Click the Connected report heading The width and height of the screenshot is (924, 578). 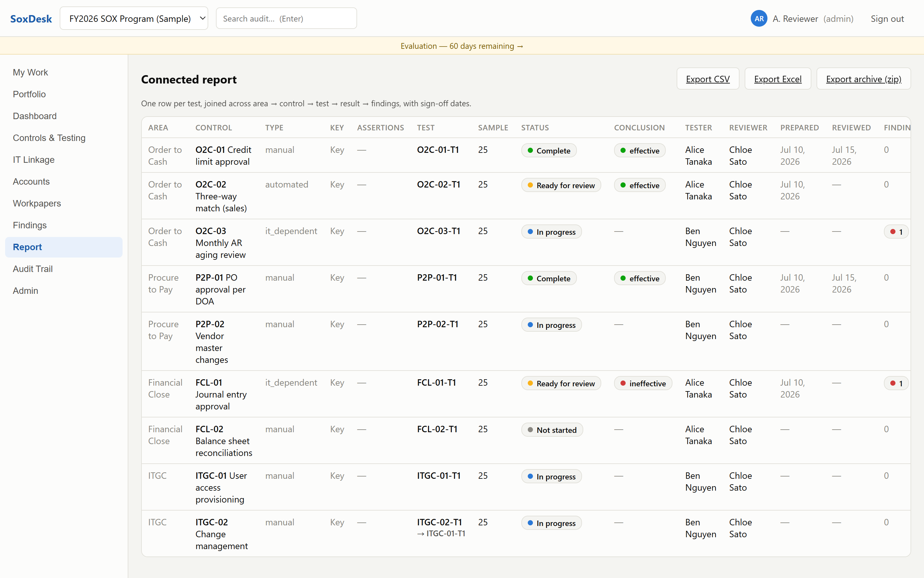click(x=189, y=79)
